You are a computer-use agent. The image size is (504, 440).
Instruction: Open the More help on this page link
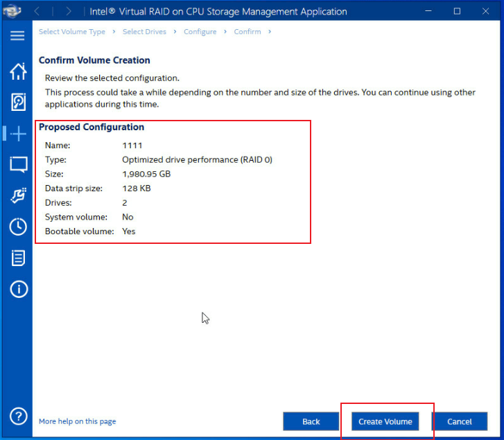77,421
